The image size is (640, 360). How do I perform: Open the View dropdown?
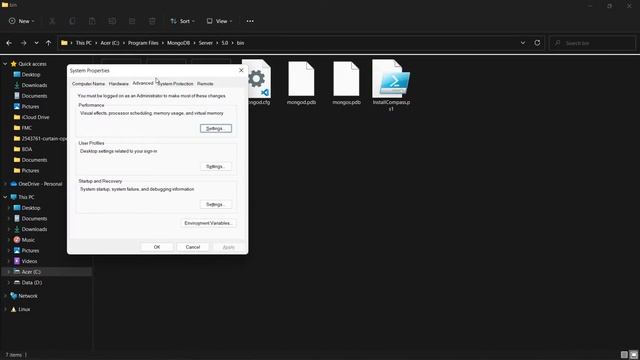click(x=219, y=21)
